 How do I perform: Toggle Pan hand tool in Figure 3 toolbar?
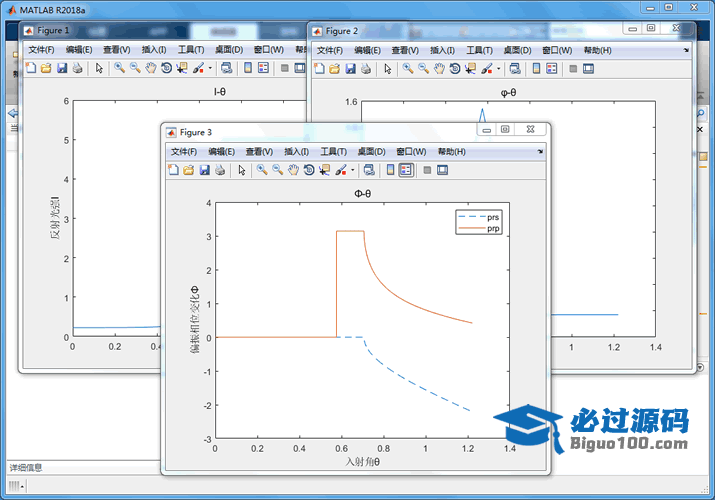pyautogui.click(x=293, y=170)
